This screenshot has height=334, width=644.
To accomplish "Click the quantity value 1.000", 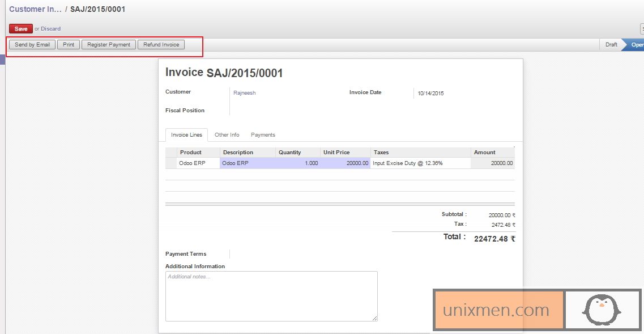I will (x=298, y=163).
